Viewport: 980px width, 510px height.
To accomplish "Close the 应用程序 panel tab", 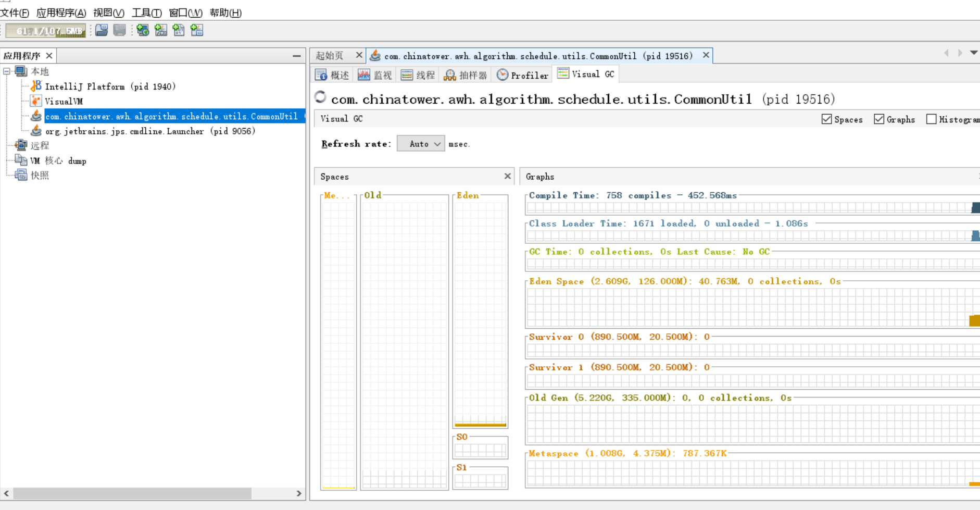I will click(x=49, y=56).
